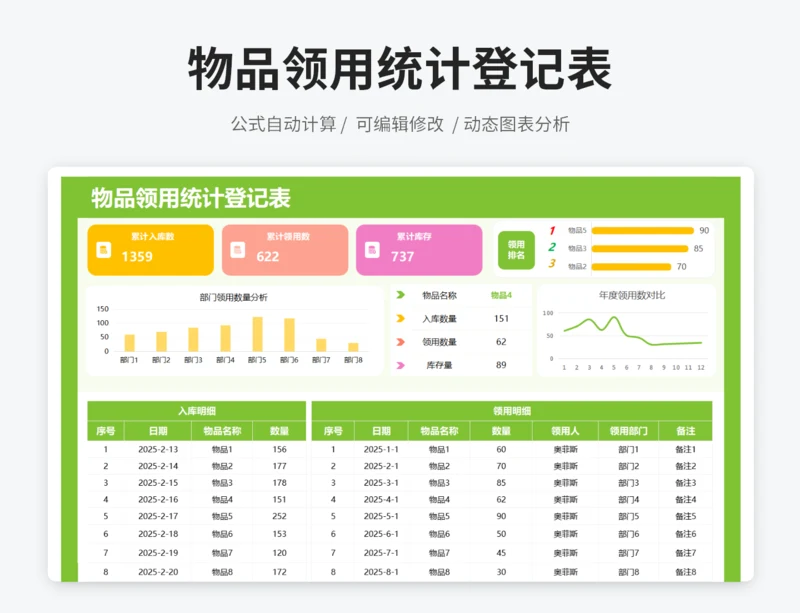Click the 领用明细 table header

(512, 411)
